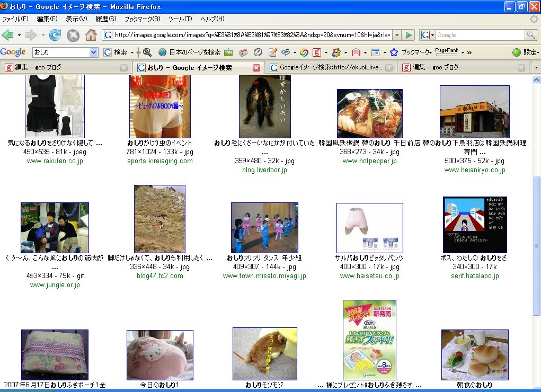
Task: Click the 日本のページを検索 toolbar button
Action: click(190, 52)
